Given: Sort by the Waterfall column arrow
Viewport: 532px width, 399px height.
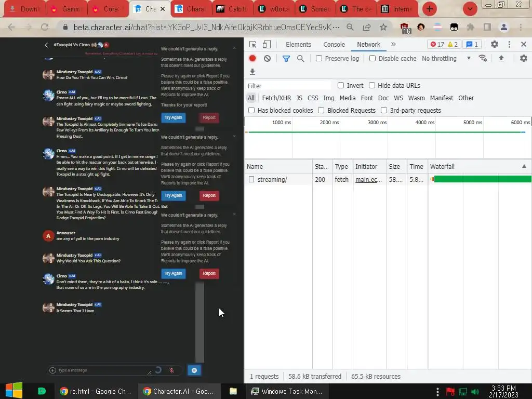Looking at the screenshot, I should [x=524, y=166].
